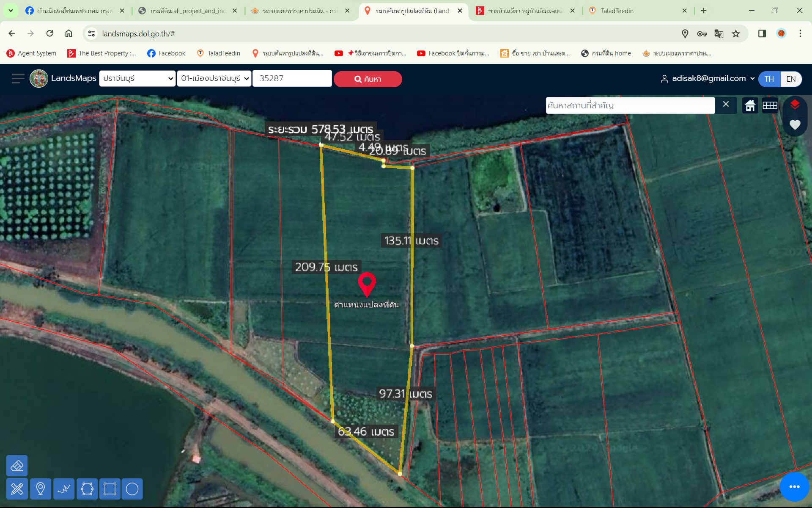
Task: Expand the ปราจีนบุรี province dropdown
Action: [137, 78]
